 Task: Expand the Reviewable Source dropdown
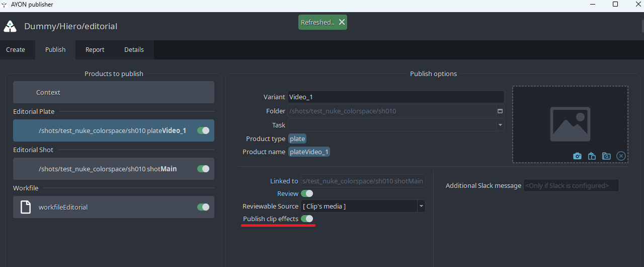pyautogui.click(x=422, y=206)
